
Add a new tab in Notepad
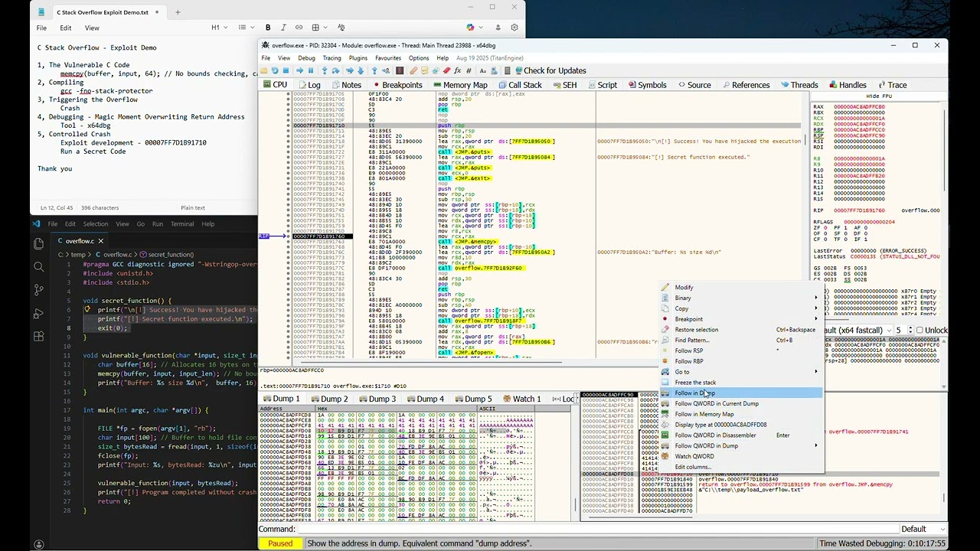point(178,12)
